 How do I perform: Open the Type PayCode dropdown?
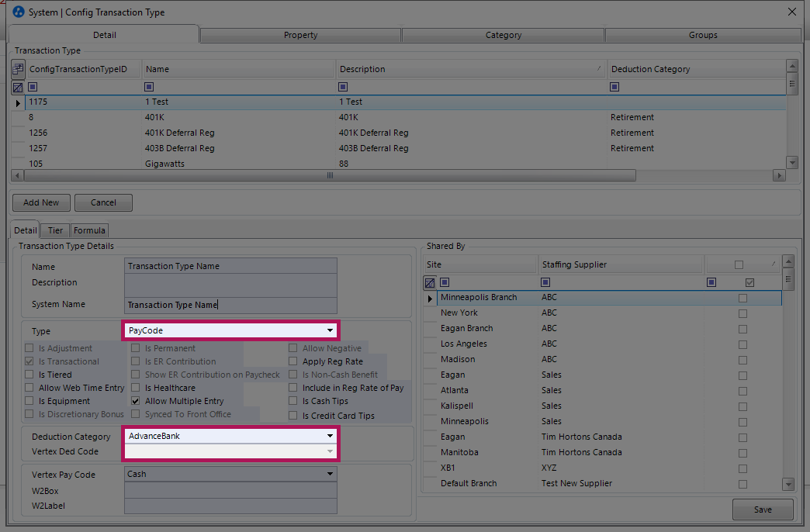click(330, 330)
